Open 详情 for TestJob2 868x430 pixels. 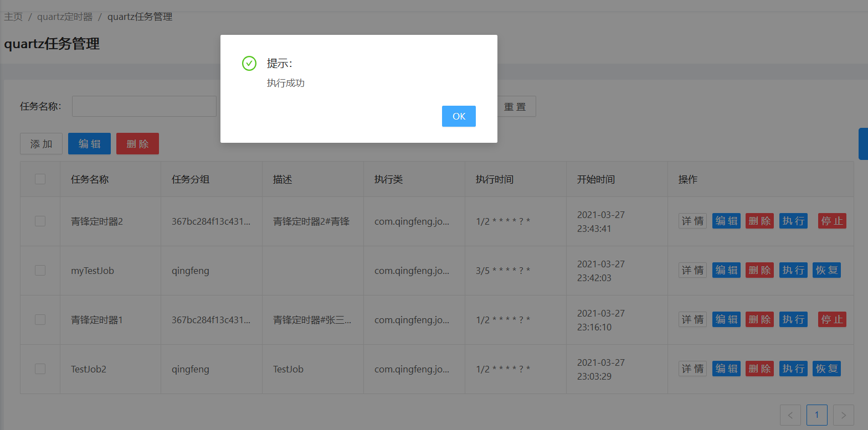pos(692,369)
